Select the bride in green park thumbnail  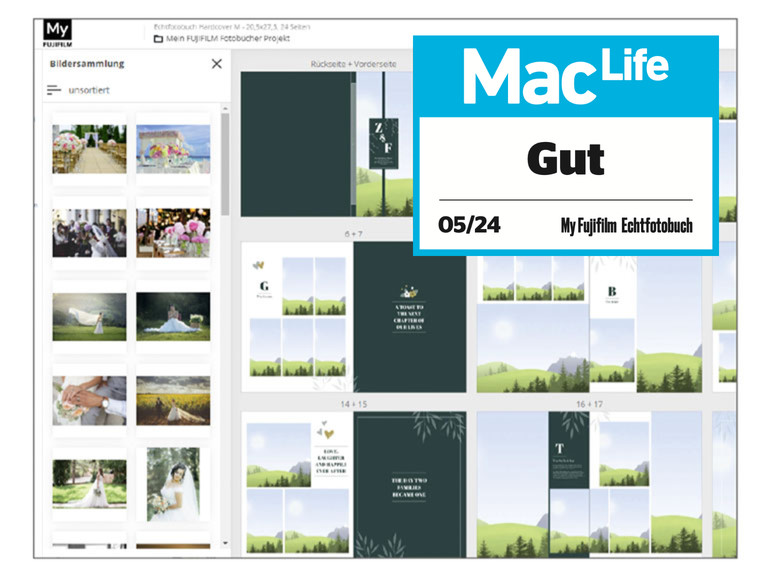tap(89, 484)
